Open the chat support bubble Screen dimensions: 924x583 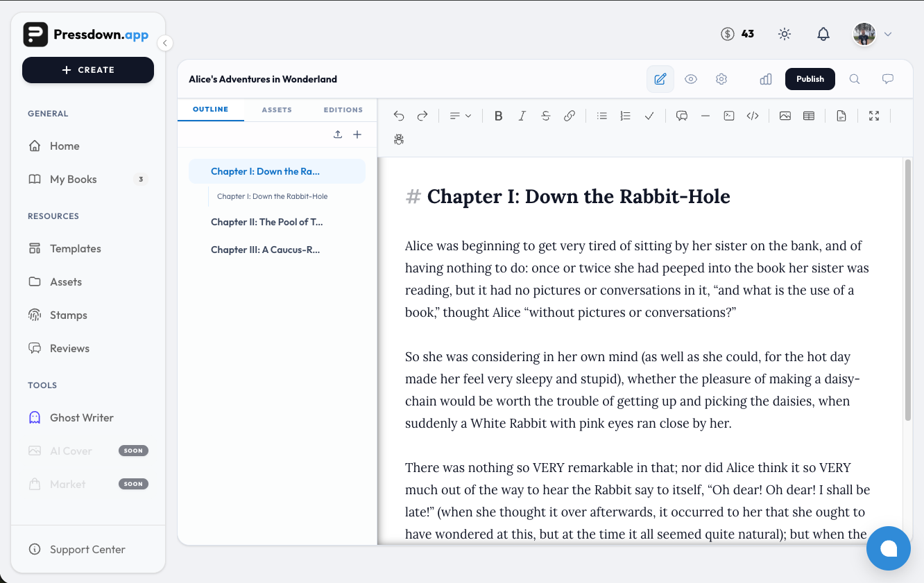pos(889,548)
